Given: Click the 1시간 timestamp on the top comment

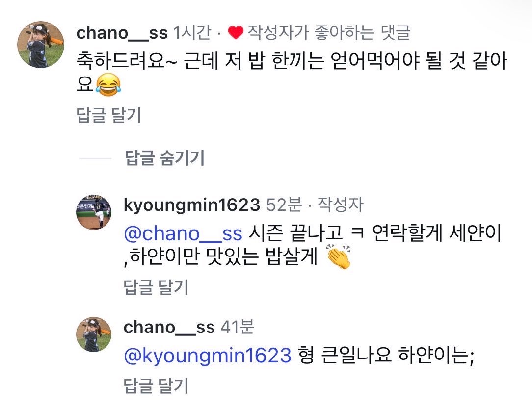Looking at the screenshot, I should pos(192,33).
